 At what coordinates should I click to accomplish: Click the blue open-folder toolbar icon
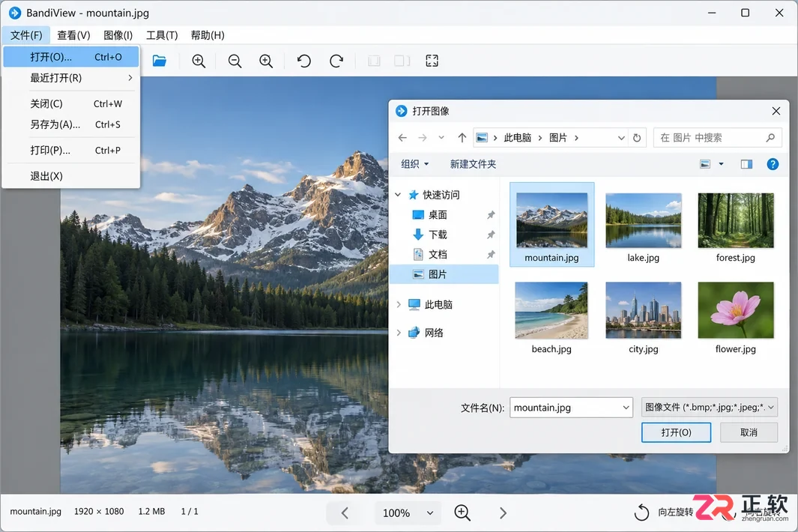tap(160, 61)
